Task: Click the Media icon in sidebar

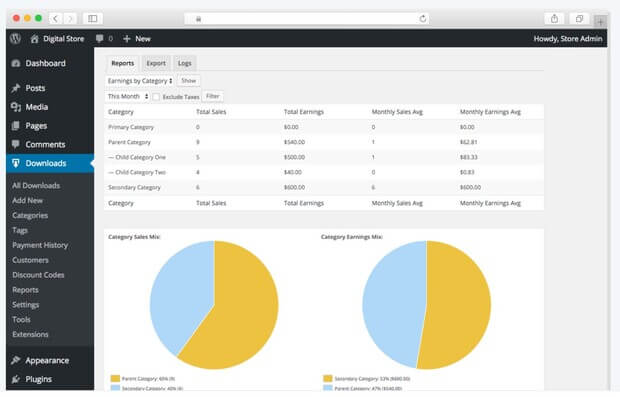Action: pos(16,107)
